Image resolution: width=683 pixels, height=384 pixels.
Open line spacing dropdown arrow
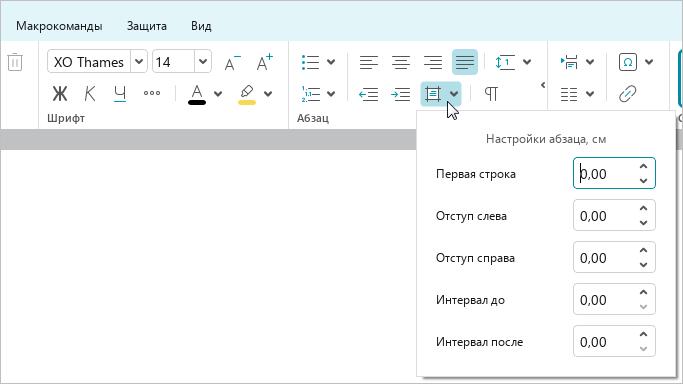(x=527, y=62)
